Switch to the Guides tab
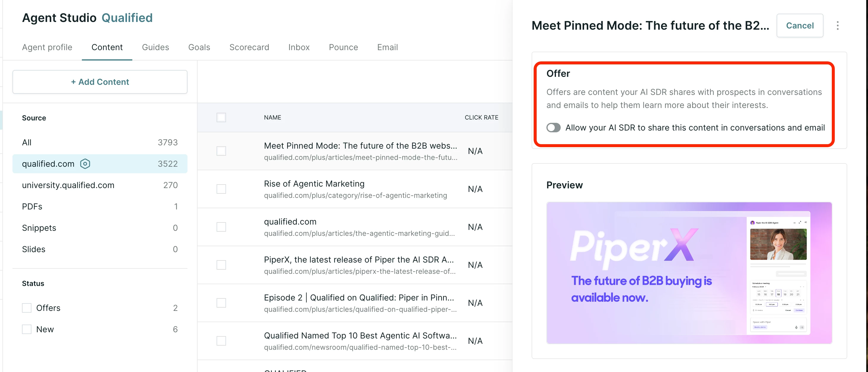 (x=155, y=47)
